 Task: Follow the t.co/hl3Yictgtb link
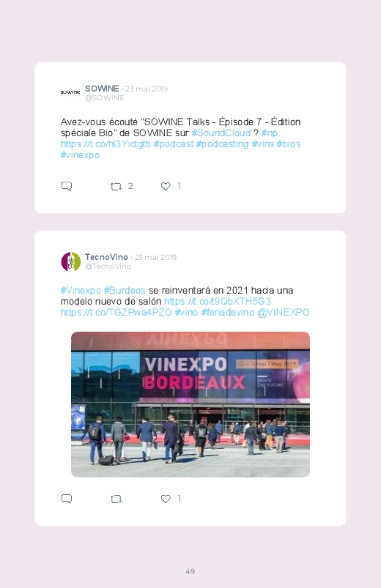(106, 144)
